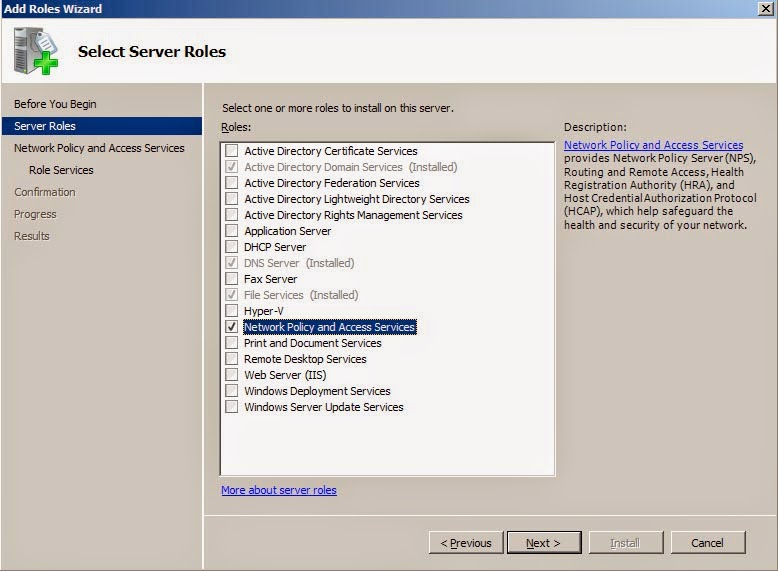Click the server roles wizard header icon

click(36, 51)
